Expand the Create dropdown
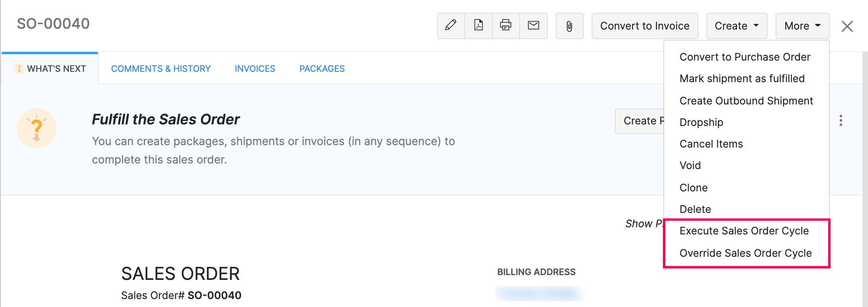This screenshot has height=307, width=868. point(736,26)
